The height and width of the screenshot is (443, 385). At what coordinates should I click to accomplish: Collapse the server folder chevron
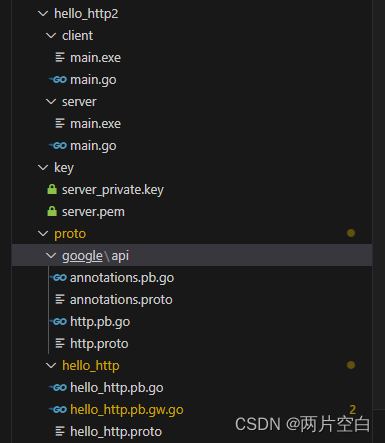[51, 101]
